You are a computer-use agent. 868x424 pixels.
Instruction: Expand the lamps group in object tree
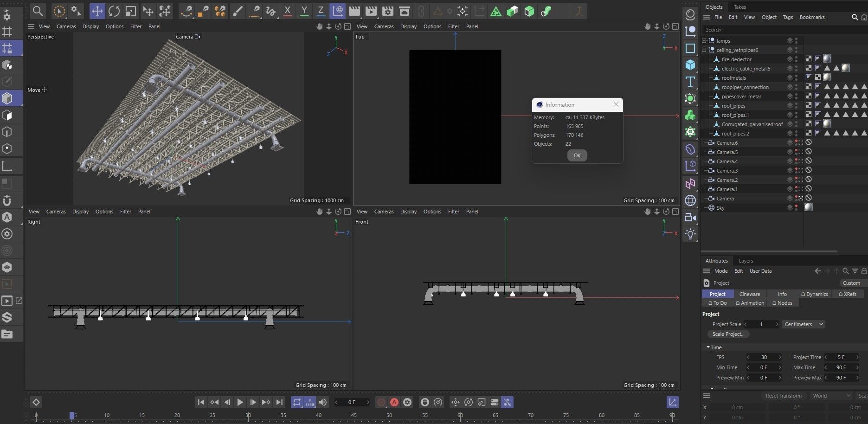pos(704,41)
